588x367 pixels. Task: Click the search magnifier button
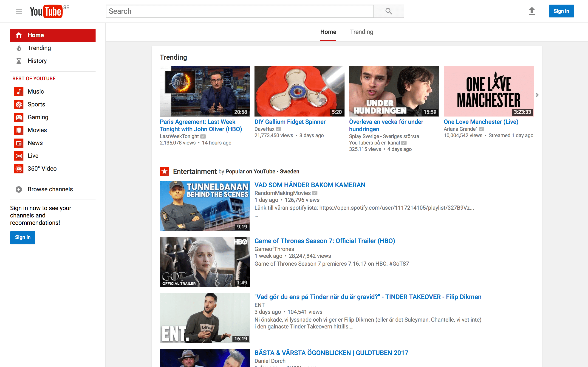coord(389,11)
